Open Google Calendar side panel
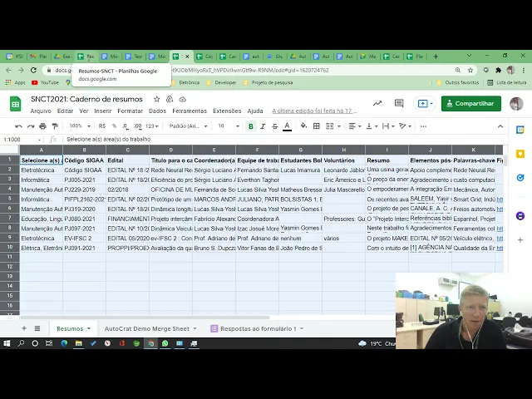 tap(520, 130)
